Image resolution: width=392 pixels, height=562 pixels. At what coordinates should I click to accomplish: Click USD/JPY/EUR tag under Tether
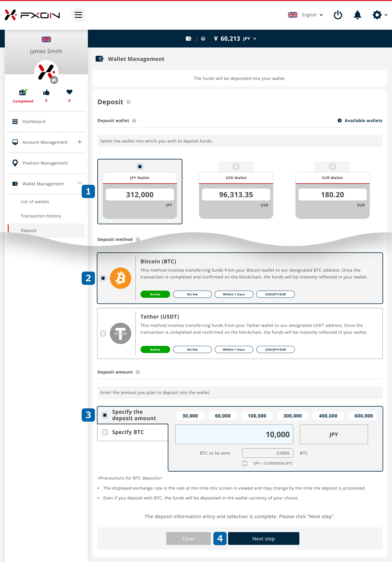tap(276, 349)
